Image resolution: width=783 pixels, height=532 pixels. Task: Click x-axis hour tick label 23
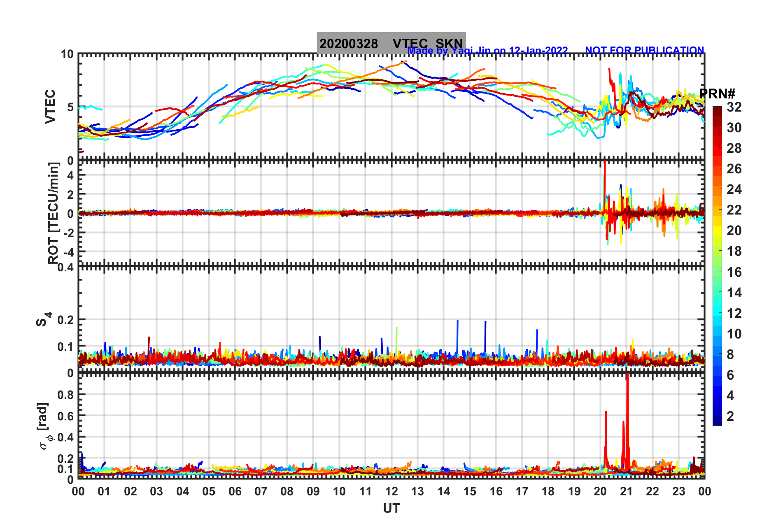tap(679, 491)
